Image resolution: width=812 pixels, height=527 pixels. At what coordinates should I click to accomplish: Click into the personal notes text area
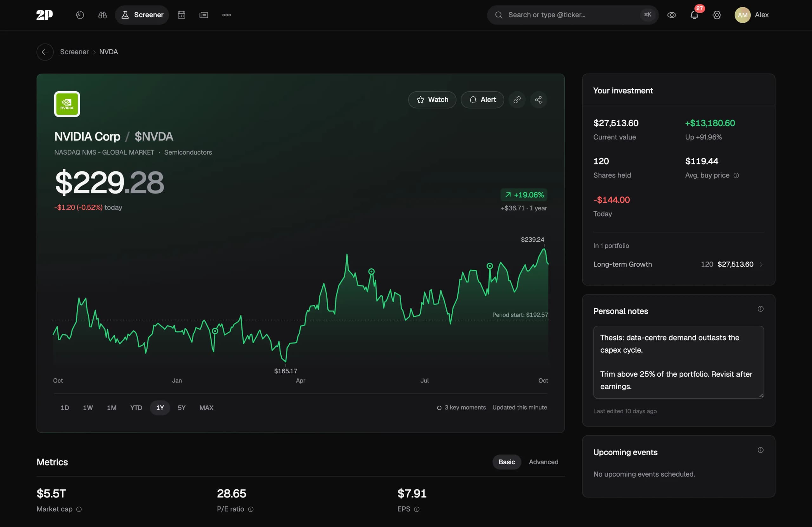(678, 362)
